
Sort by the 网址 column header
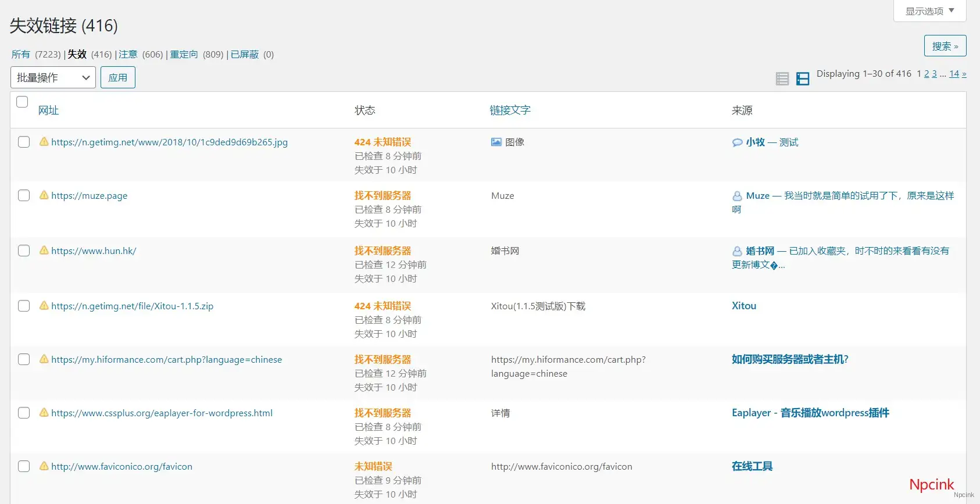(x=48, y=110)
